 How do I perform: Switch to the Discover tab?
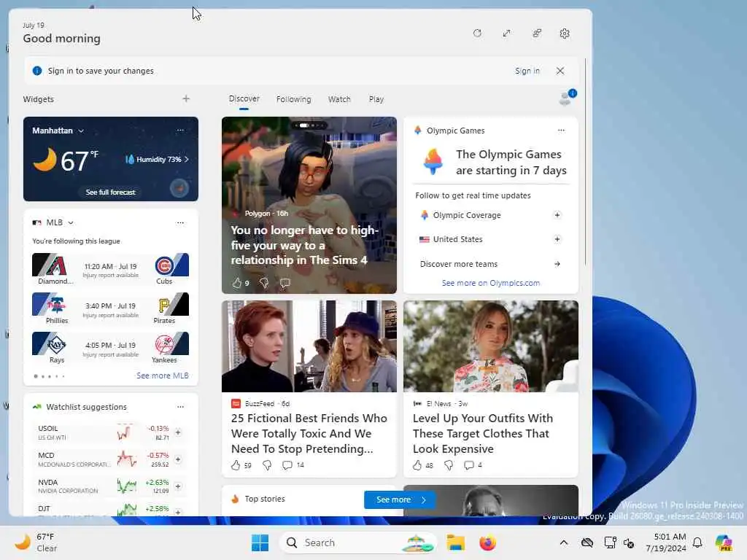(x=244, y=98)
